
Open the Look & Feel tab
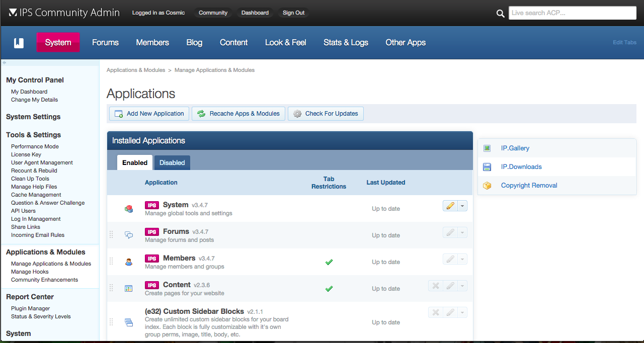pyautogui.click(x=286, y=43)
